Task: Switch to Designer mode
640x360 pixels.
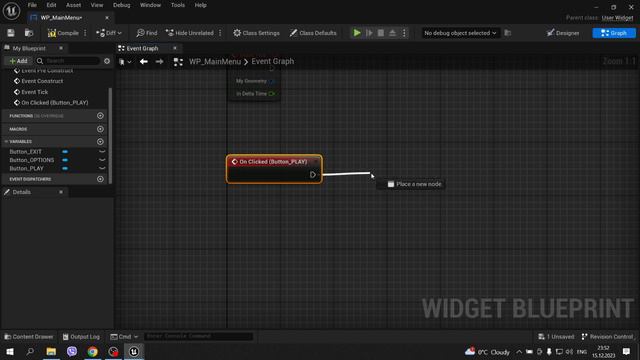Action: pos(563,33)
